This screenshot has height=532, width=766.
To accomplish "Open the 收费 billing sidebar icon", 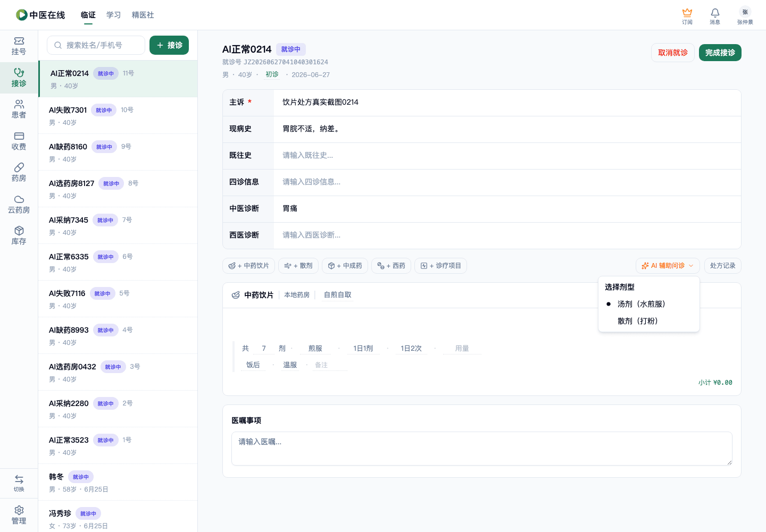I will coord(19,141).
